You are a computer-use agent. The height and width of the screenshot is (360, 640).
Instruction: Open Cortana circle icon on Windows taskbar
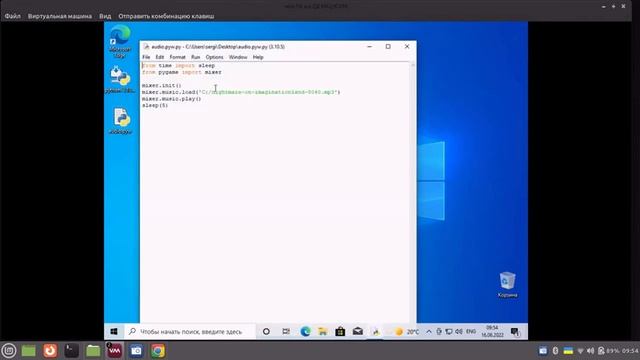point(266,331)
